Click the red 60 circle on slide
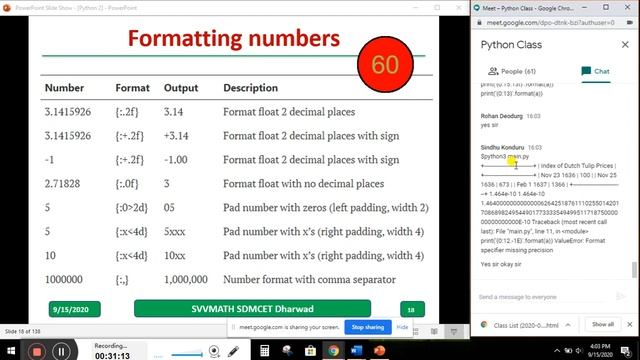The height and width of the screenshot is (360, 640). point(385,64)
